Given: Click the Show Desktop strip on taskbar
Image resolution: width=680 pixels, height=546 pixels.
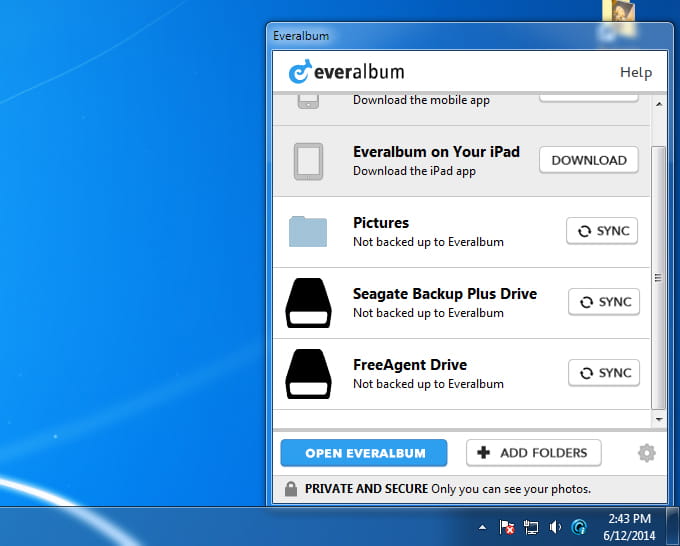Looking at the screenshot, I should (673, 526).
